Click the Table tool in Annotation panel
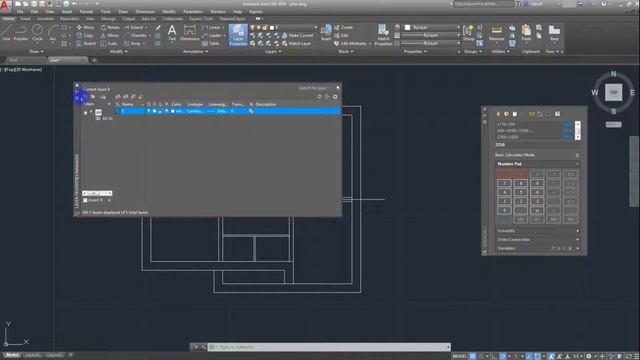This screenshot has width=640, height=360. click(211, 43)
